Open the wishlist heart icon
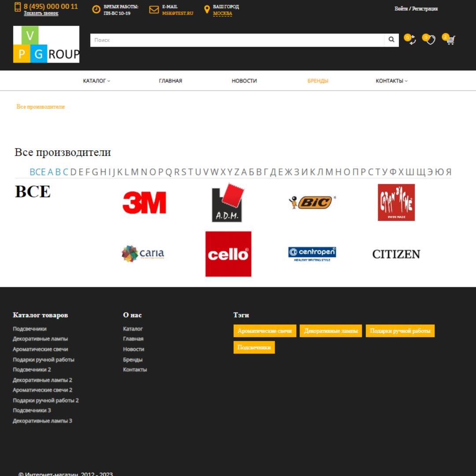The height and width of the screenshot is (476, 476). pyautogui.click(x=431, y=40)
